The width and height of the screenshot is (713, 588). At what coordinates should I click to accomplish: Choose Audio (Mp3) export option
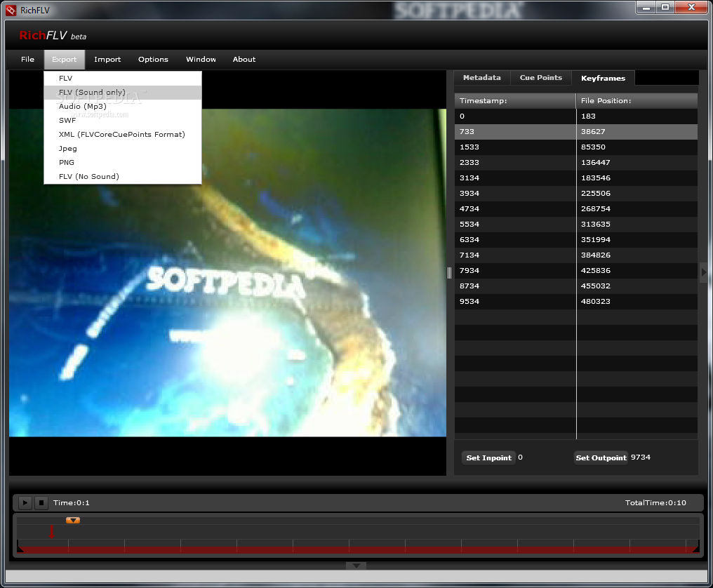tap(123, 107)
